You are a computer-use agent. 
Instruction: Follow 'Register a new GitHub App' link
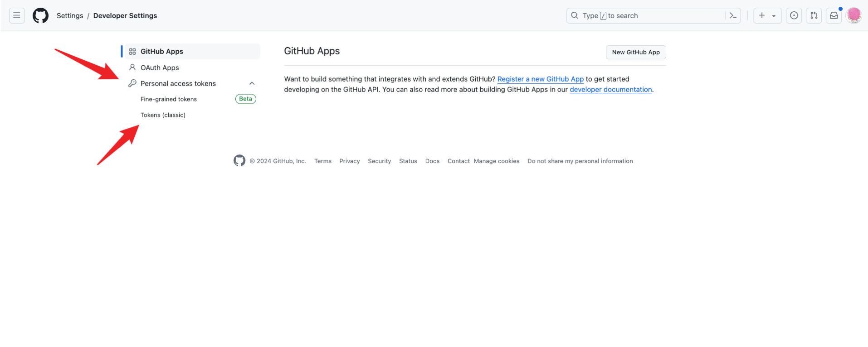541,79
